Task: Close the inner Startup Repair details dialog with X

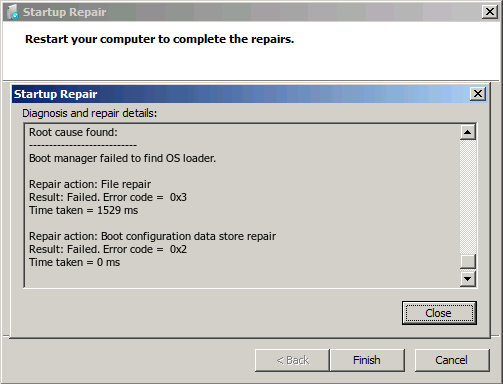Action: click(x=478, y=94)
